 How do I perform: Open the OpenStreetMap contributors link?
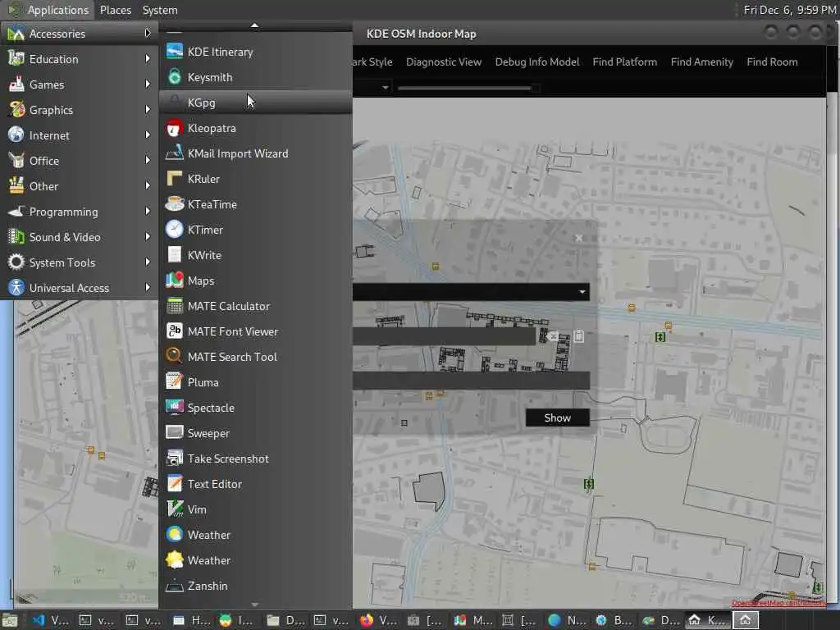[778, 603]
